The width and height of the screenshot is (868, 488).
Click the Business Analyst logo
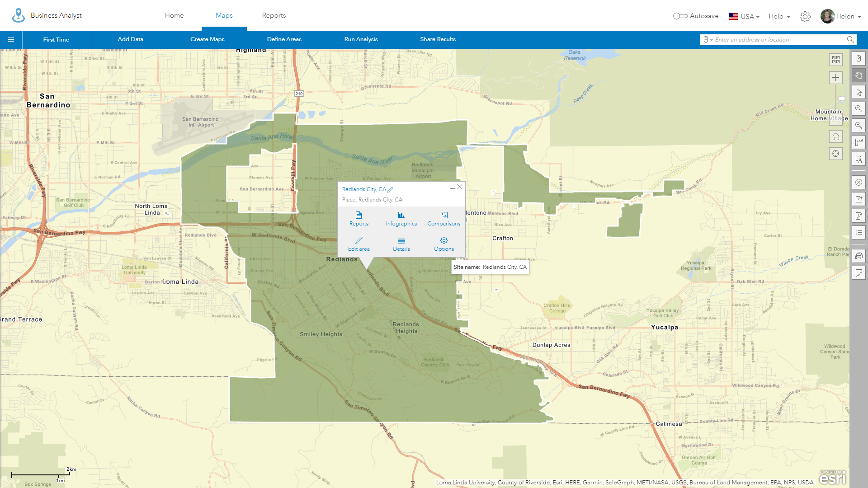19,15
